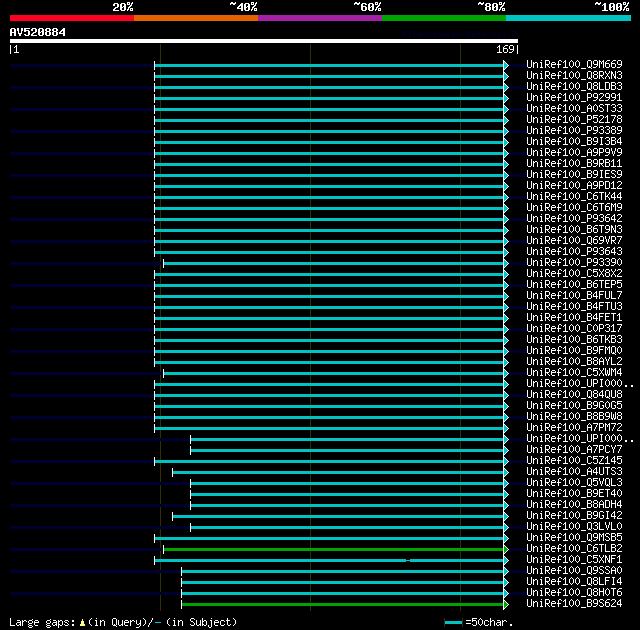Viewport: 640px width, 630px height.
Task: Select the UniRef100_C5XNF1 label
Action: (574, 560)
